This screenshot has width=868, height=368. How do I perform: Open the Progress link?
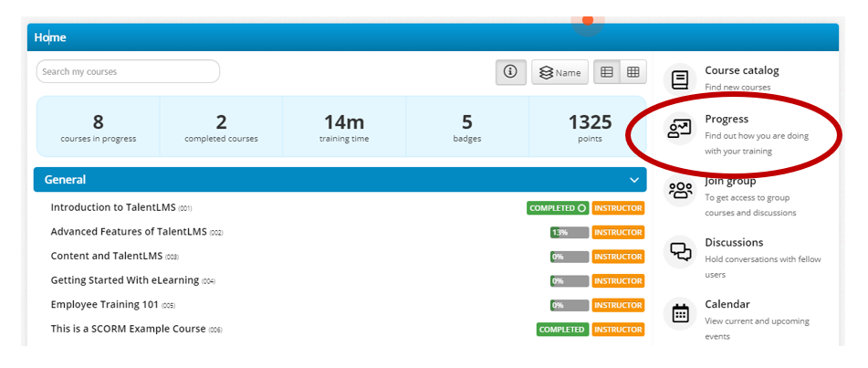pos(727,119)
